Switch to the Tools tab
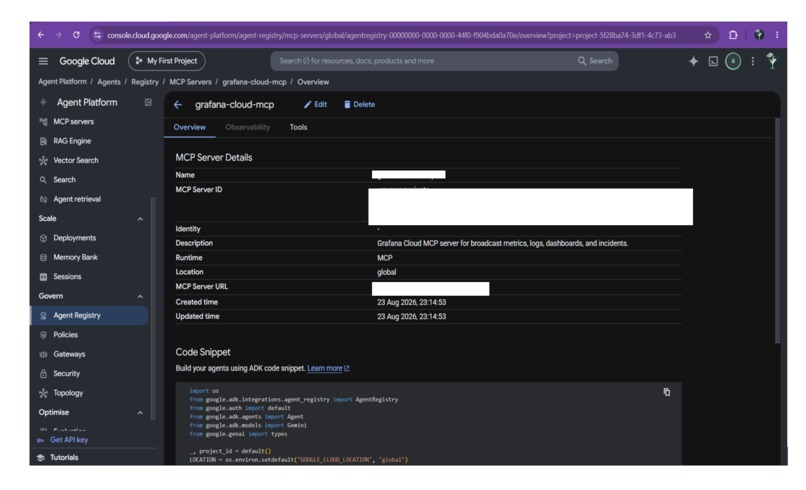This screenshot has width=806, height=490. coord(298,128)
